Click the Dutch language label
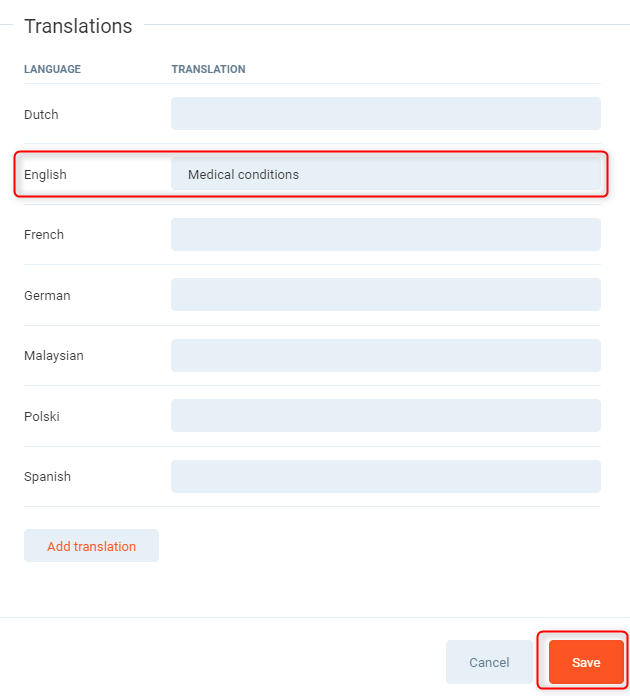The image size is (630, 696). pos(41,114)
